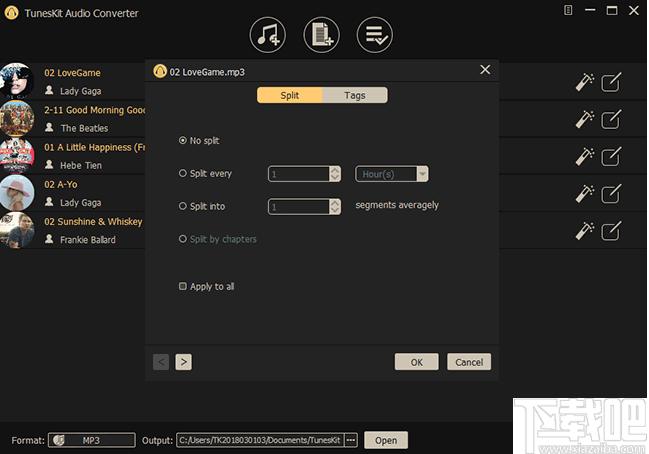Image resolution: width=649 pixels, height=454 pixels.
Task: Open effects wand for Good Morning row
Action: [x=585, y=119]
